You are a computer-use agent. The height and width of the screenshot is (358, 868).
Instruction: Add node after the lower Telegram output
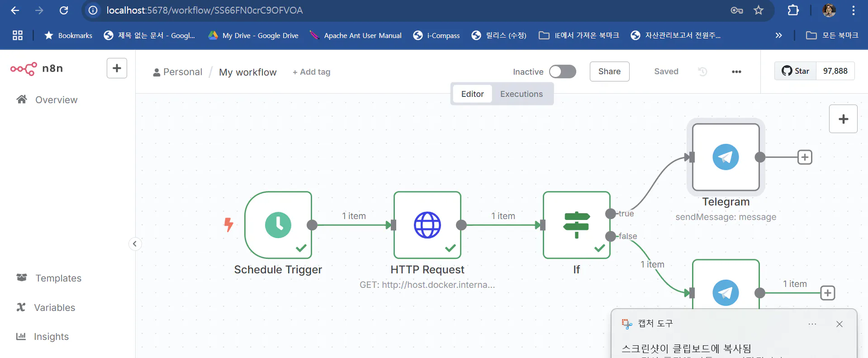pyautogui.click(x=827, y=293)
